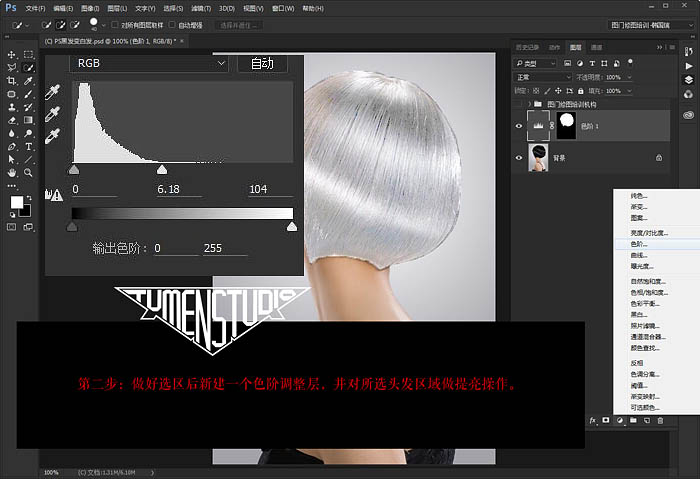Viewport: 700px width, 479px height.
Task: Select the toolbar Eyedropper tool beside Crop
Action: tap(29, 81)
